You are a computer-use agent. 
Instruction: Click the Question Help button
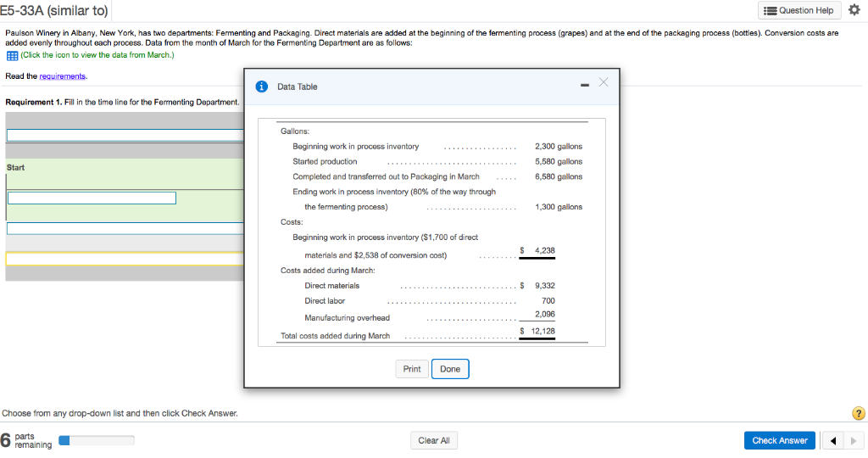click(799, 10)
